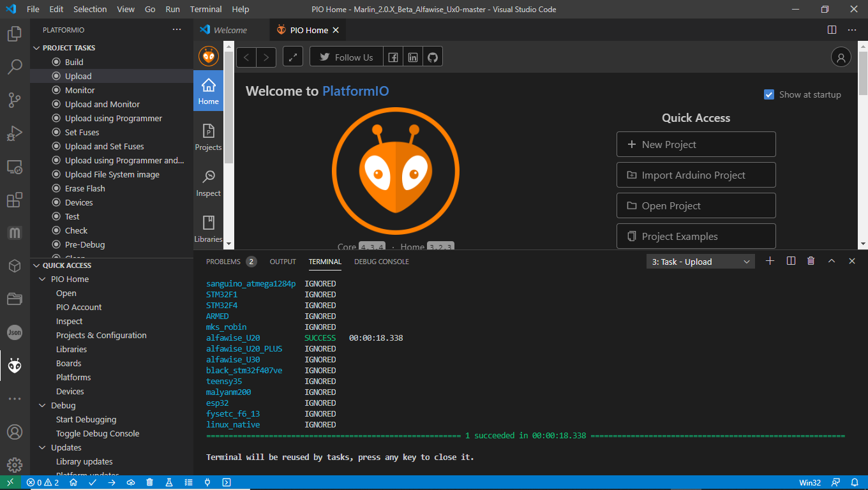Click the Open Project button
This screenshot has width=868, height=490.
[696, 205]
